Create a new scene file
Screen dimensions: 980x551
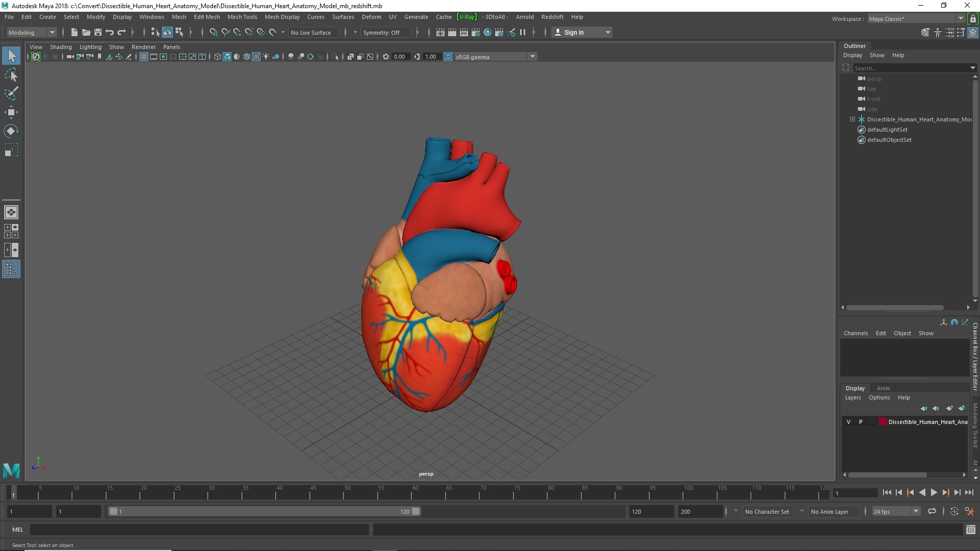[74, 32]
